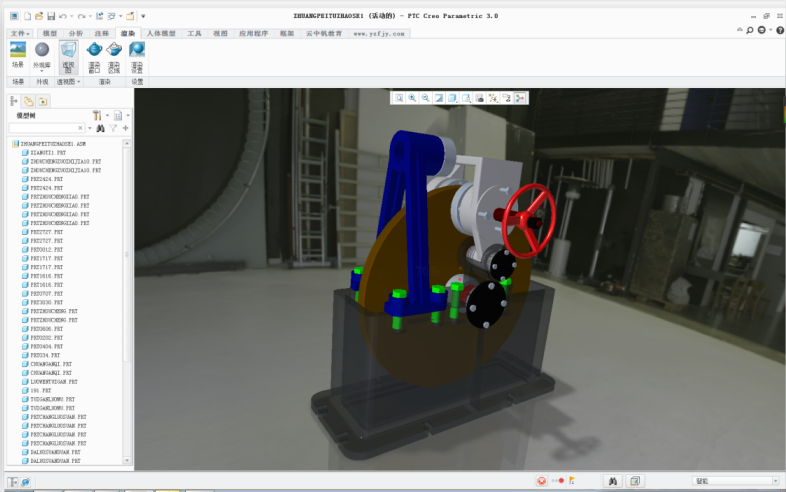Open the www.yzfjy.com ribbon tab
Screen dimensions: 786x492
pos(378,34)
